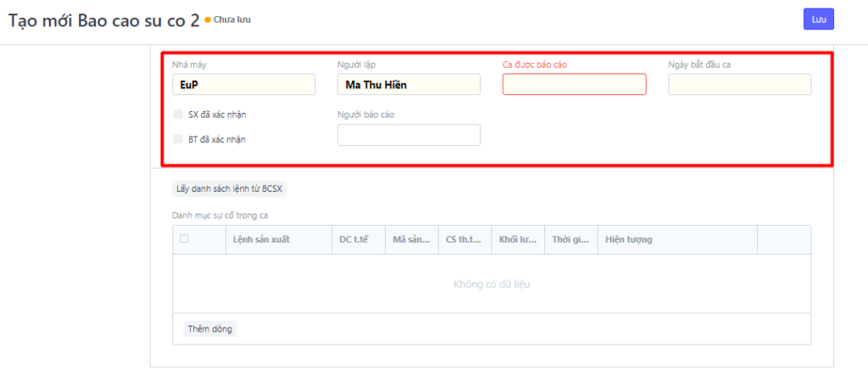The image size is (868, 386).
Task: Click the Người lập field with Ma Thu Hiền
Action: pos(409,84)
